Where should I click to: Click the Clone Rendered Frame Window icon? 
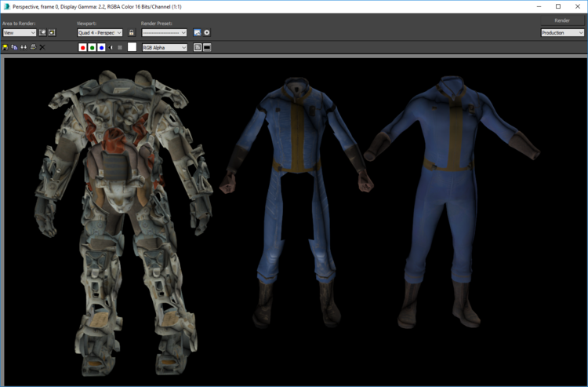(24, 47)
